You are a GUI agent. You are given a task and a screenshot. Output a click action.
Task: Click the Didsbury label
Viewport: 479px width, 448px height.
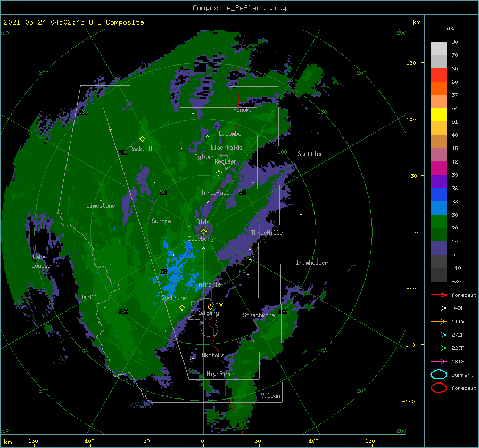coord(201,239)
